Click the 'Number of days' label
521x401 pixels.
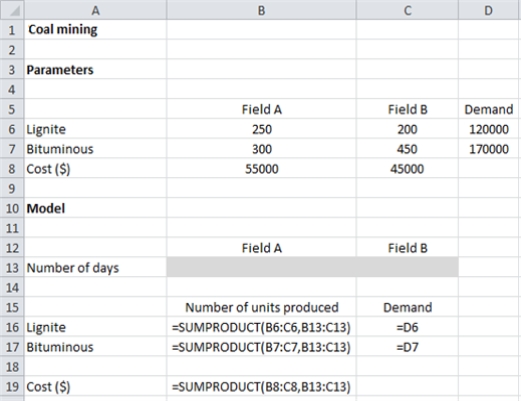tap(73, 268)
